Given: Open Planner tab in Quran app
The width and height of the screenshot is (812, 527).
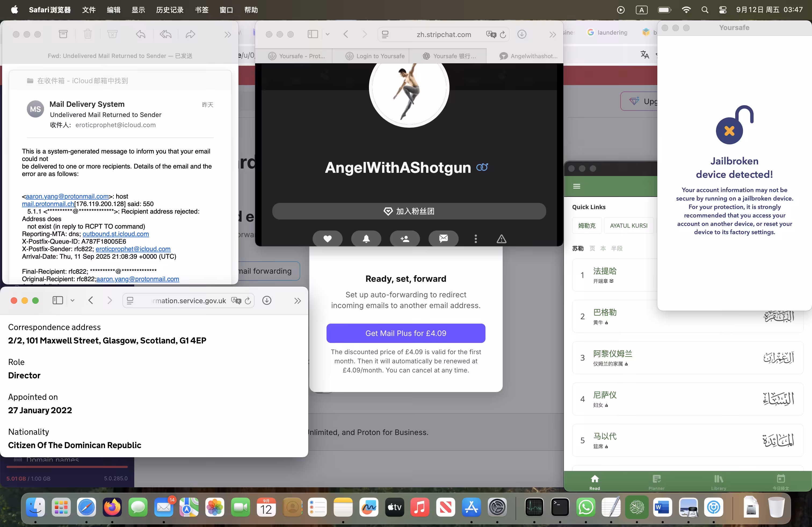Looking at the screenshot, I should point(657,482).
